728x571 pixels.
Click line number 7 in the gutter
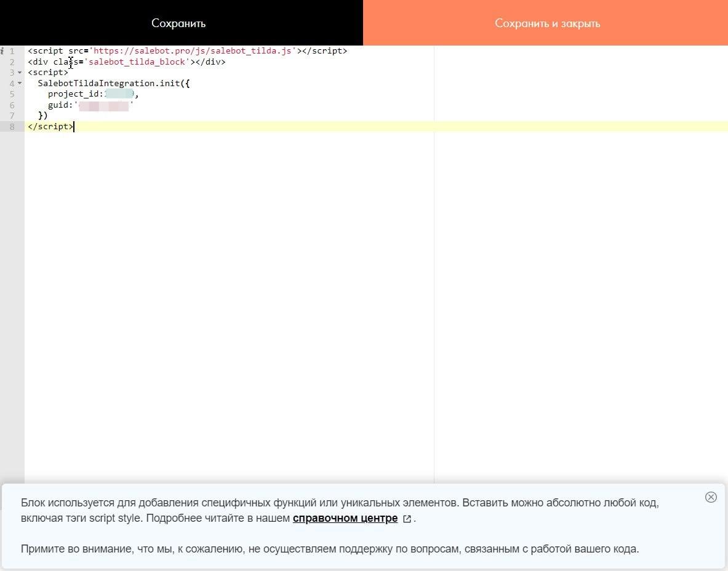(x=12, y=116)
